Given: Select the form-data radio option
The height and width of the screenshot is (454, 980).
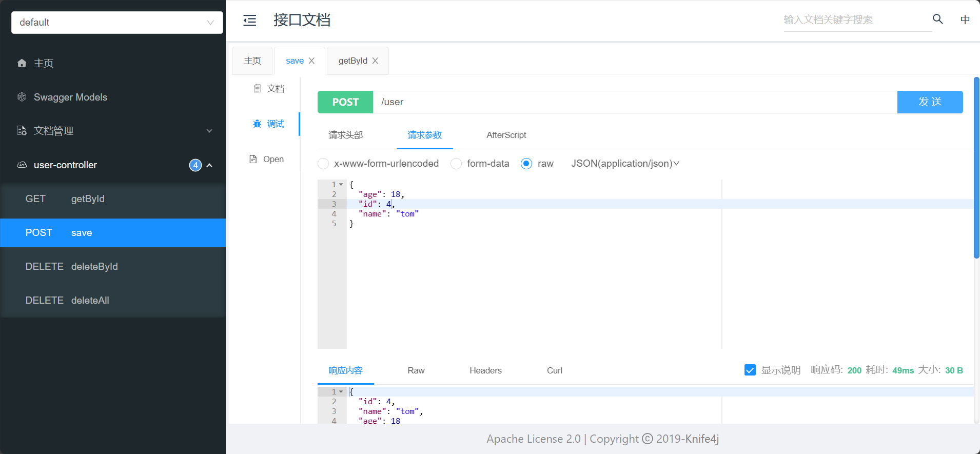Looking at the screenshot, I should point(456,164).
